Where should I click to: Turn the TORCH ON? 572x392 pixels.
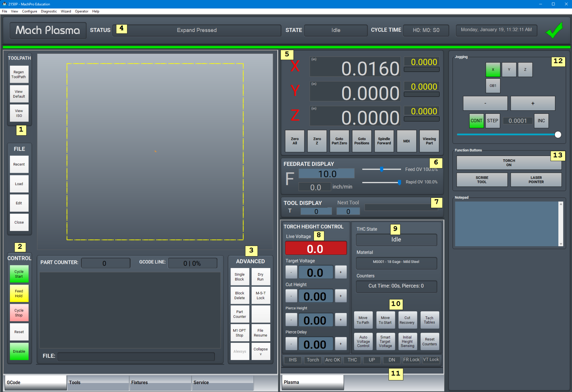click(x=509, y=163)
